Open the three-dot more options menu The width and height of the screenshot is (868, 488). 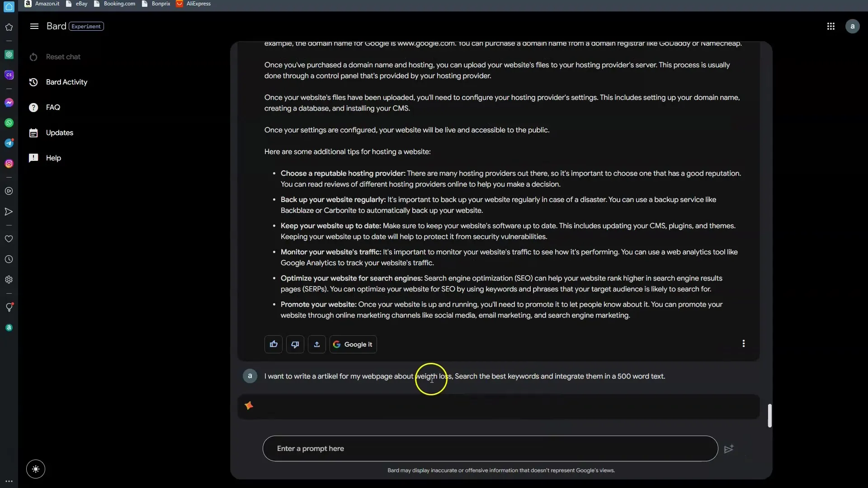pyautogui.click(x=744, y=344)
